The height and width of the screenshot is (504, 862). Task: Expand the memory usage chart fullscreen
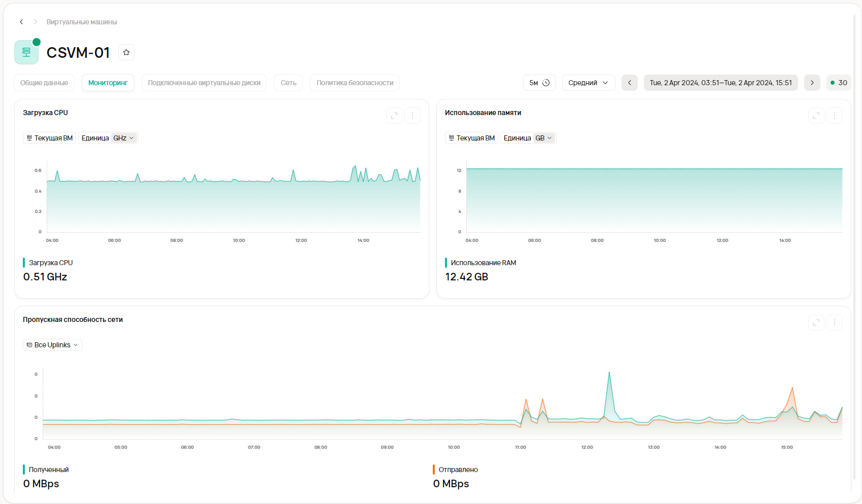pos(816,116)
